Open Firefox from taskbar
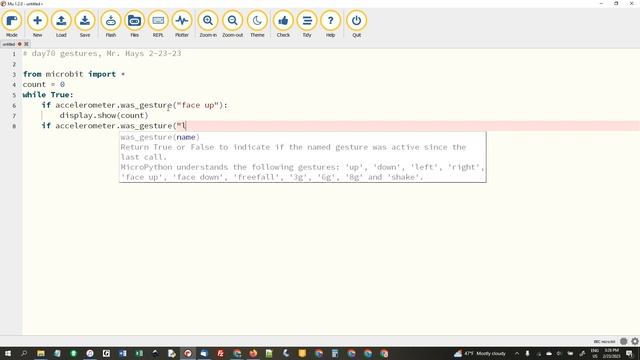The width and height of the screenshot is (640, 360). (253, 353)
